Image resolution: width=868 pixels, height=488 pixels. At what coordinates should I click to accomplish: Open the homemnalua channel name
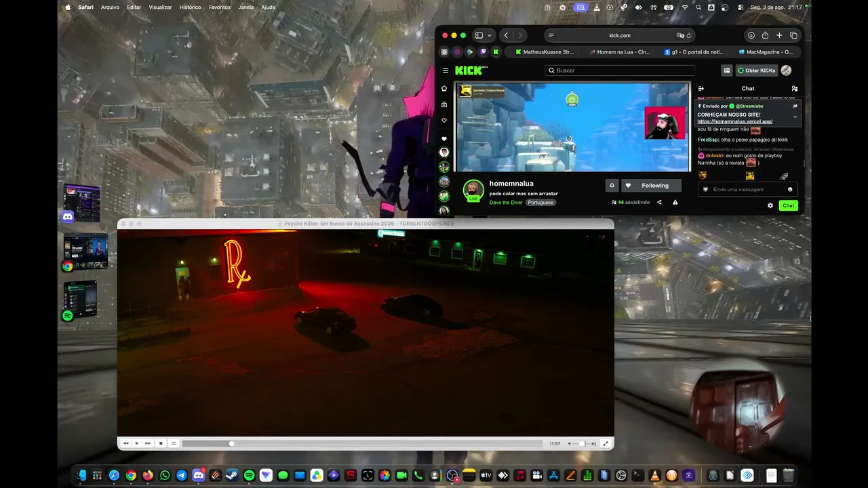(511, 184)
